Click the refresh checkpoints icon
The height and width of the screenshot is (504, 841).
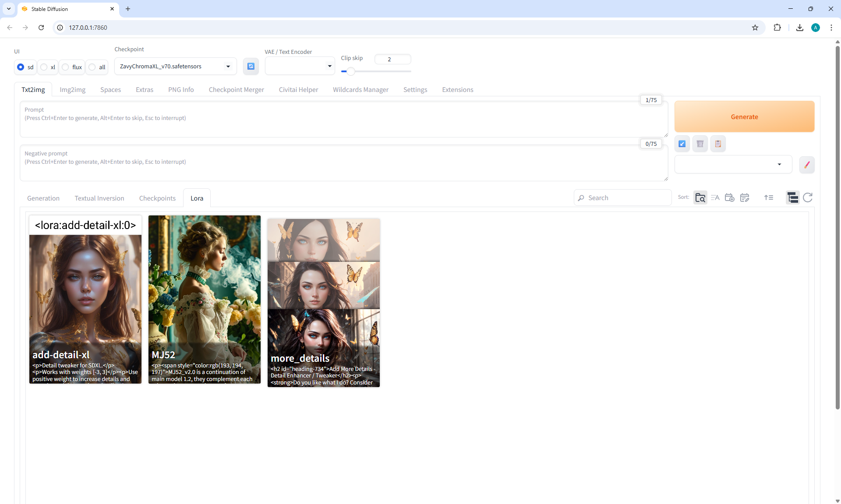click(x=251, y=66)
